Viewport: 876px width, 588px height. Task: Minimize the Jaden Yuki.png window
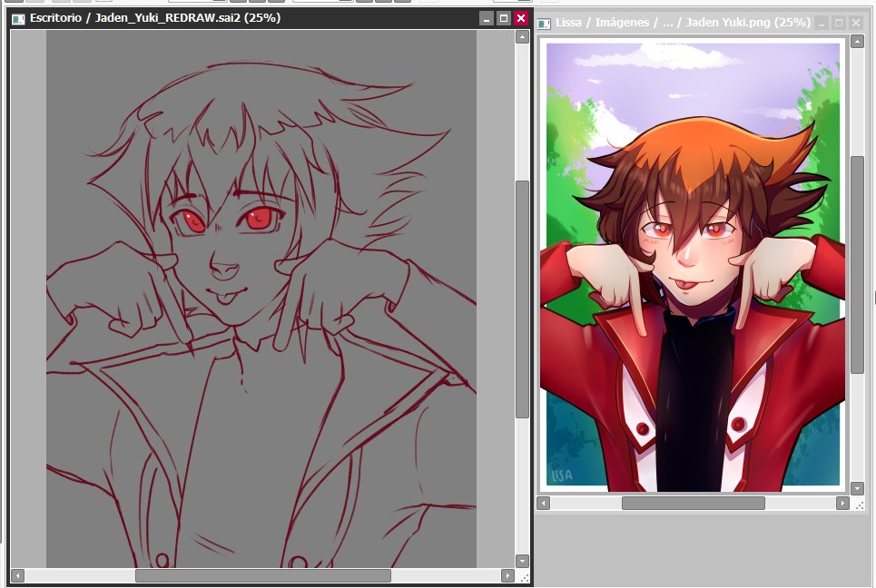point(822,23)
